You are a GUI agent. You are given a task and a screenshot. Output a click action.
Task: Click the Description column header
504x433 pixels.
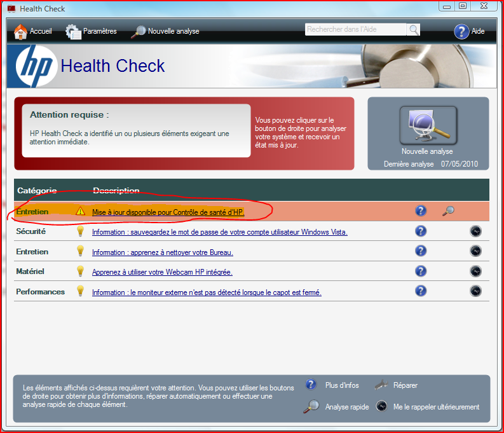[x=116, y=191]
